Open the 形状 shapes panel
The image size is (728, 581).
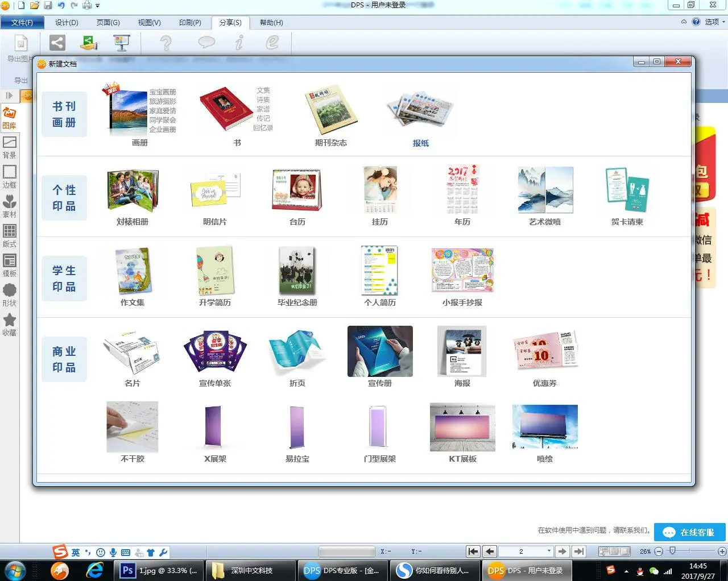10,295
